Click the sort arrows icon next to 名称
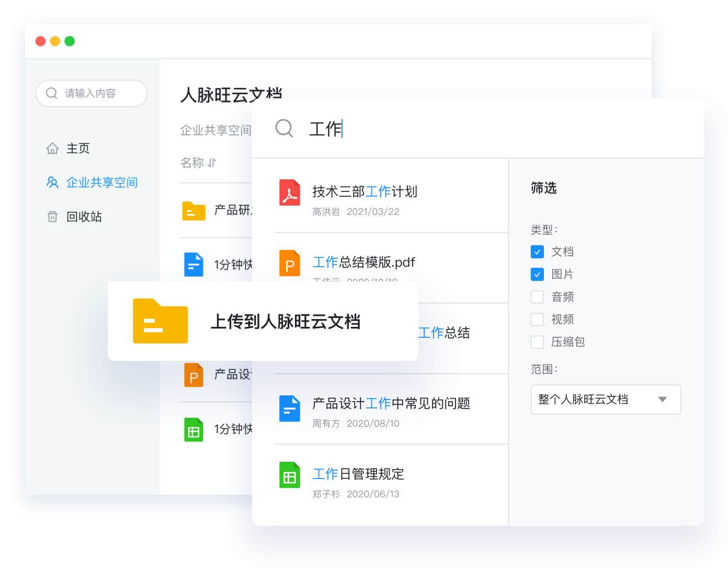 click(x=212, y=163)
